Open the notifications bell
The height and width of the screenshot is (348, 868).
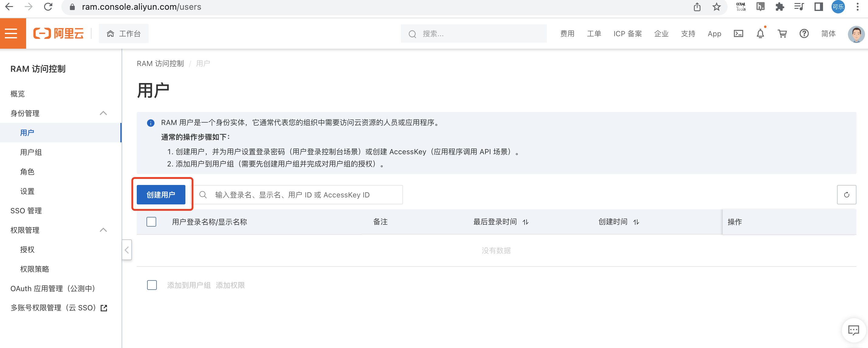tap(760, 33)
